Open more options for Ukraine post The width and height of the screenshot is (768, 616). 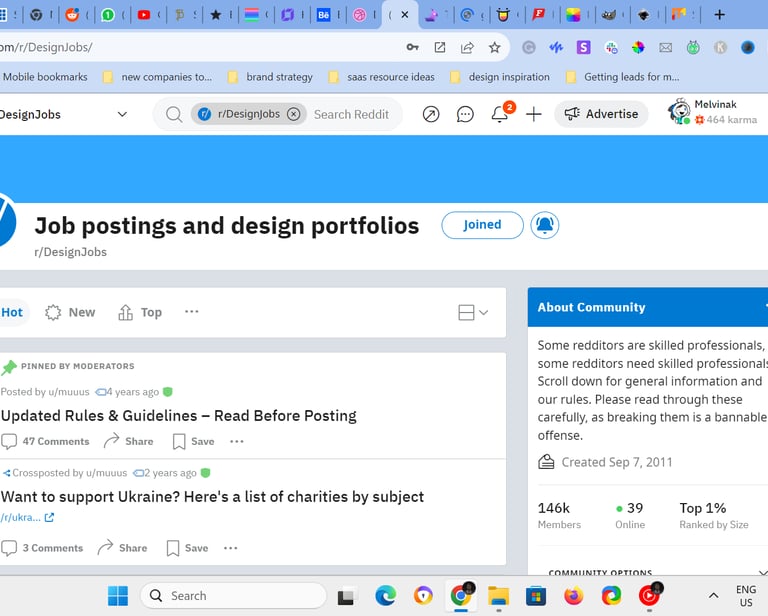point(230,548)
